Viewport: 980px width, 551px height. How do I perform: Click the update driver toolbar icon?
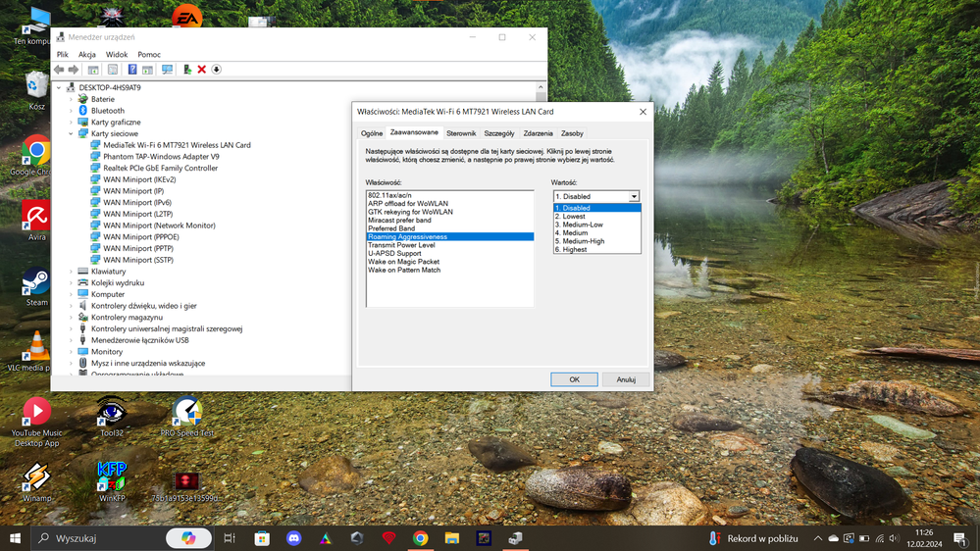click(186, 70)
